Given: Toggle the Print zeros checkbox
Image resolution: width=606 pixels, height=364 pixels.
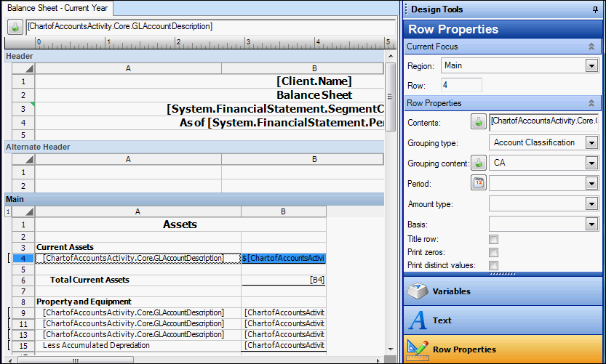Looking at the screenshot, I should pos(493,252).
